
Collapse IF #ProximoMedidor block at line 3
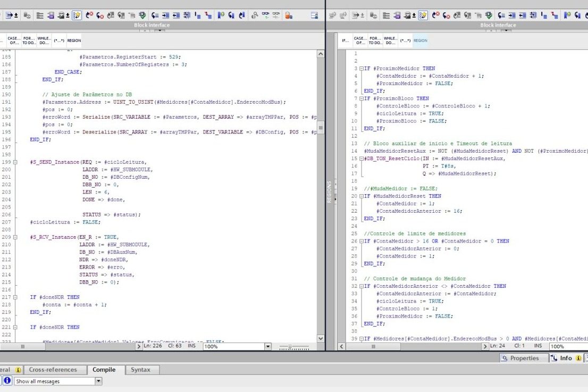(x=362, y=69)
